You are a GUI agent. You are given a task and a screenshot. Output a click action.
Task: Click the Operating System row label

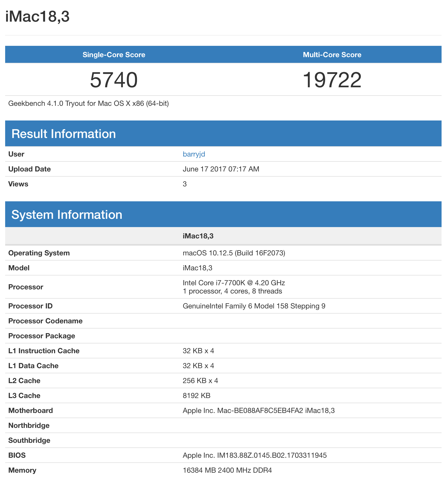point(39,253)
